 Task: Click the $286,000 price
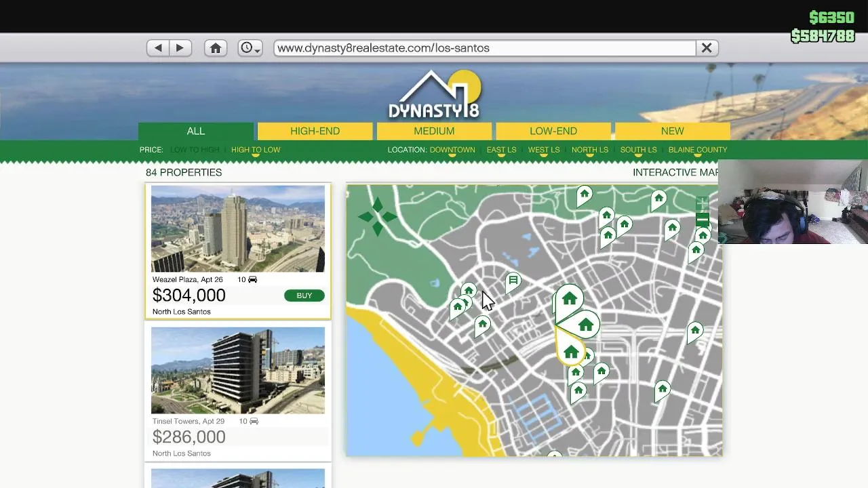(189, 437)
